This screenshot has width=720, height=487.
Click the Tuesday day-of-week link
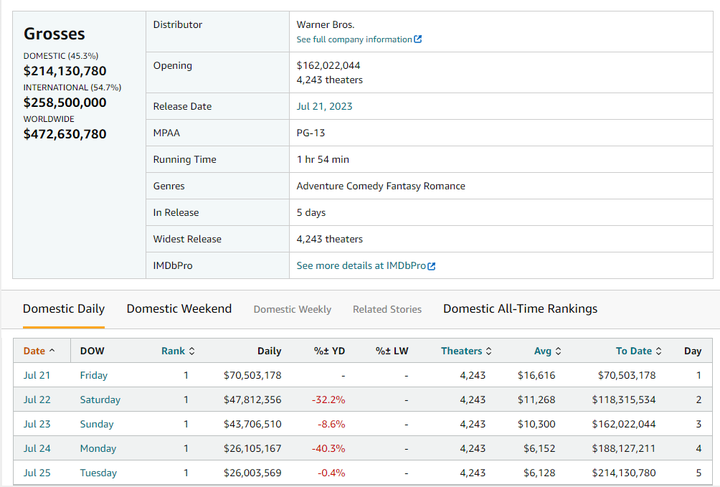pyautogui.click(x=98, y=473)
